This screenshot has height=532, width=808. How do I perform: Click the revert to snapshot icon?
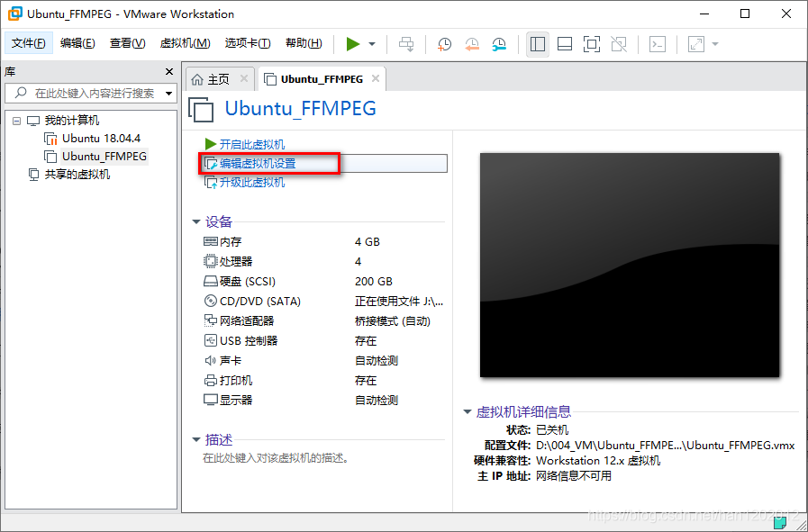point(472,43)
